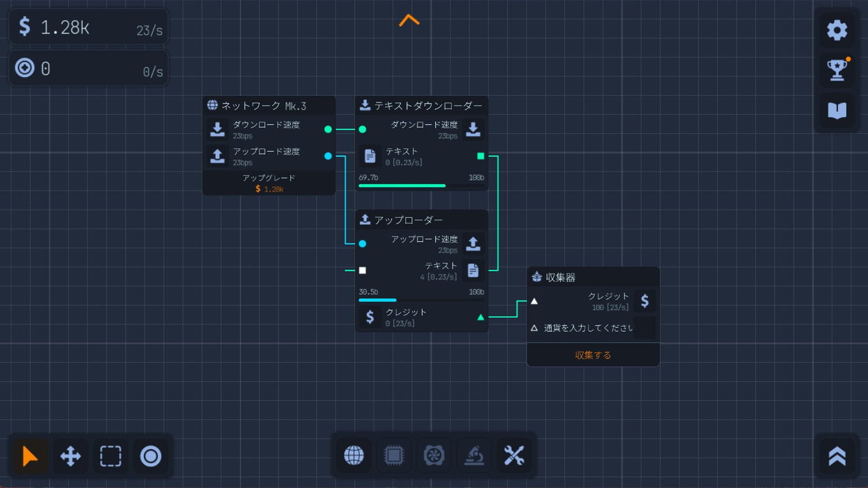Click the uploader's white text input port

tap(362, 270)
